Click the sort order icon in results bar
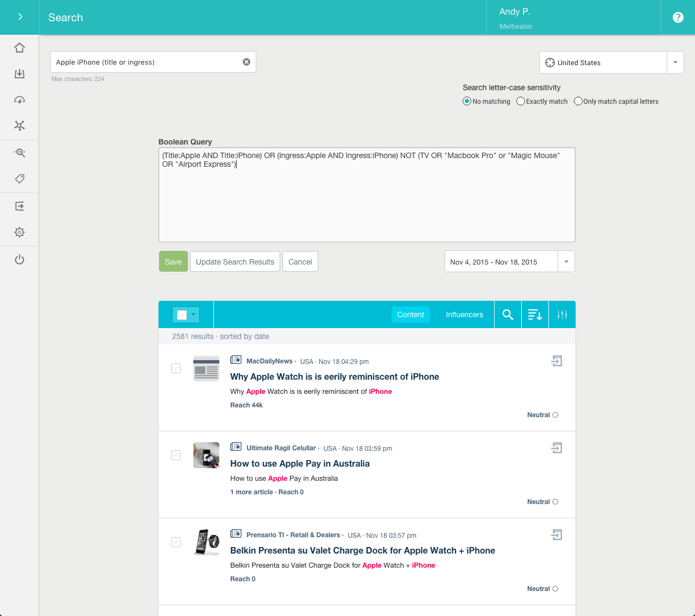The image size is (695, 616). pyautogui.click(x=535, y=315)
